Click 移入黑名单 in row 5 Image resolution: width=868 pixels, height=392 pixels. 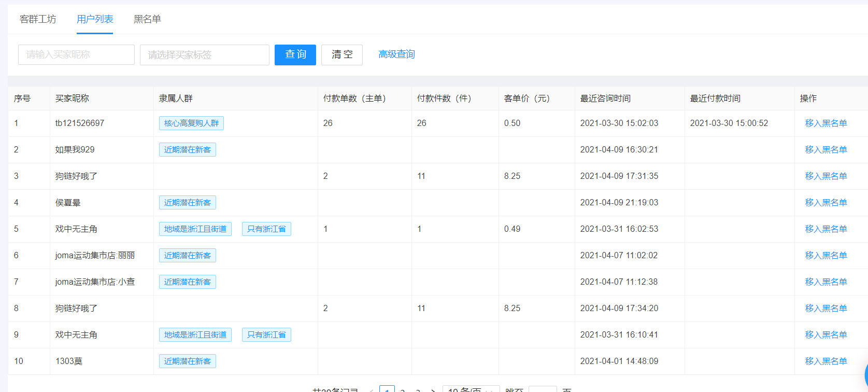tap(826, 229)
